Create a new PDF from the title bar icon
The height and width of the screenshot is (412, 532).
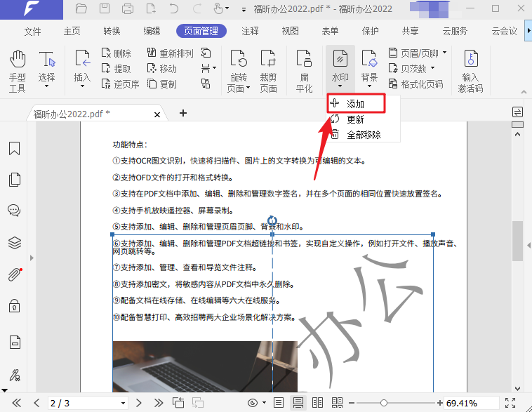(151, 8)
